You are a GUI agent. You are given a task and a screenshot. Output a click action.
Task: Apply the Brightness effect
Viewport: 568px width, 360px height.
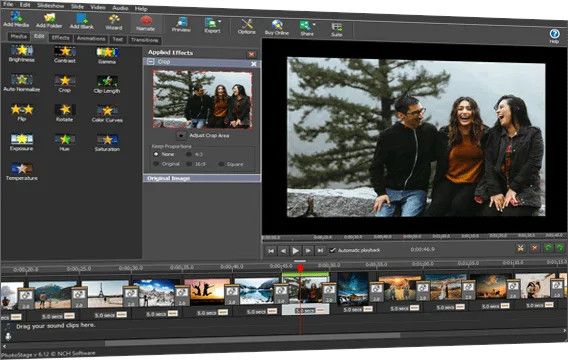click(x=22, y=54)
